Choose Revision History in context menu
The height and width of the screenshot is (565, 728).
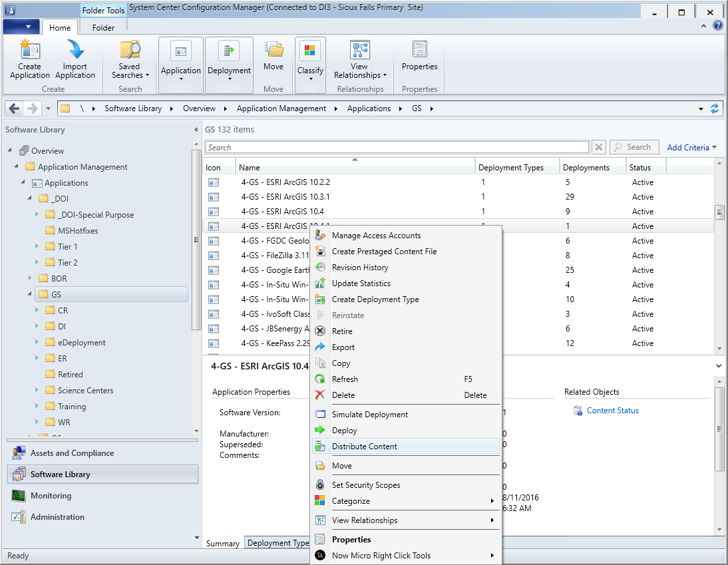(406, 268)
